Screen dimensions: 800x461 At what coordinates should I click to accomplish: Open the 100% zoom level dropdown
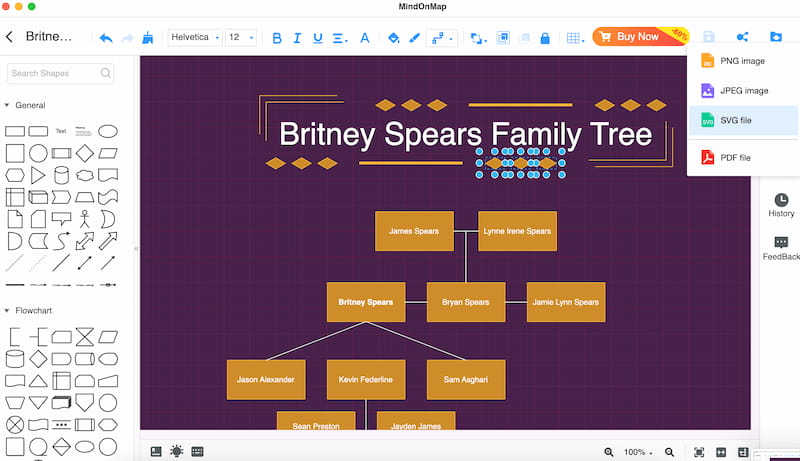pyautogui.click(x=638, y=452)
